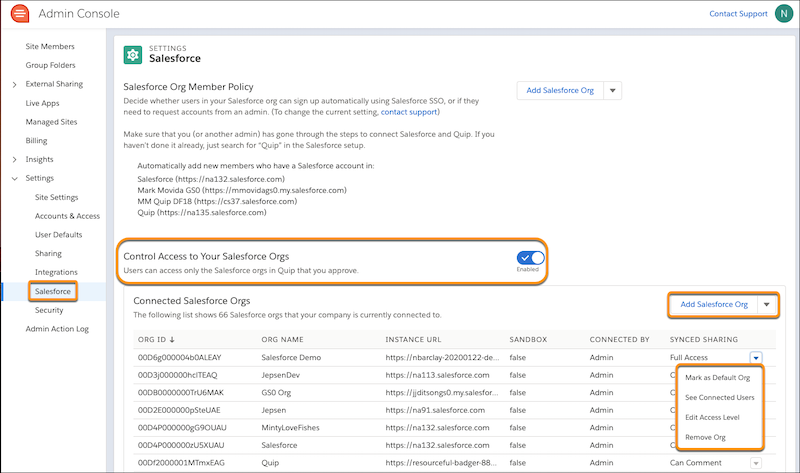The height and width of the screenshot is (473, 800).
Task: Click org name MintyLoveFishes
Action: click(x=290, y=428)
